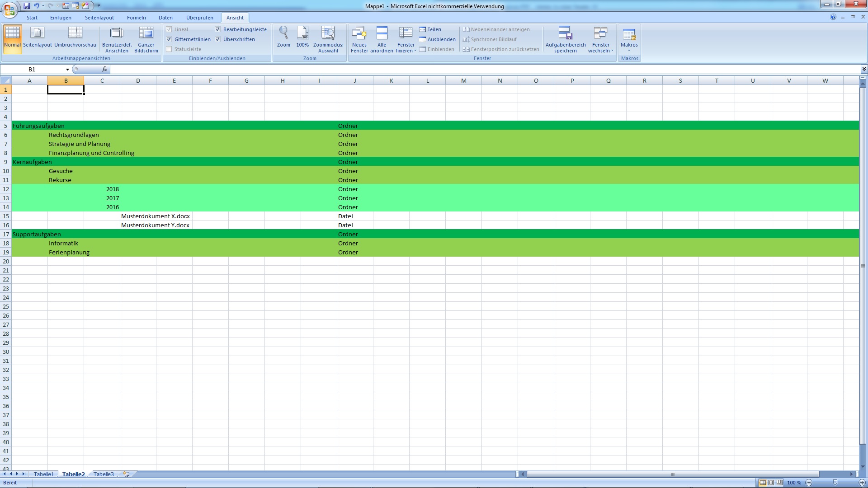Click the Teilen split window button
868x488 pixels.
(x=430, y=29)
